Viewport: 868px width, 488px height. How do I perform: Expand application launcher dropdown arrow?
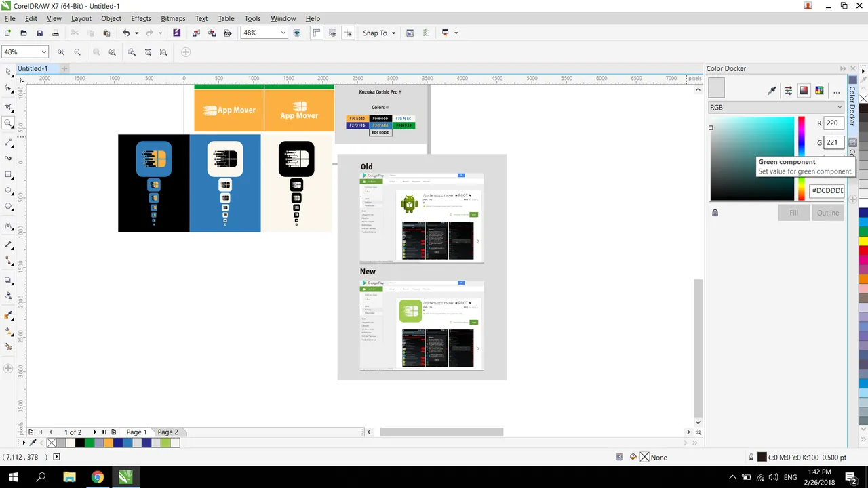pyautogui.click(x=456, y=33)
